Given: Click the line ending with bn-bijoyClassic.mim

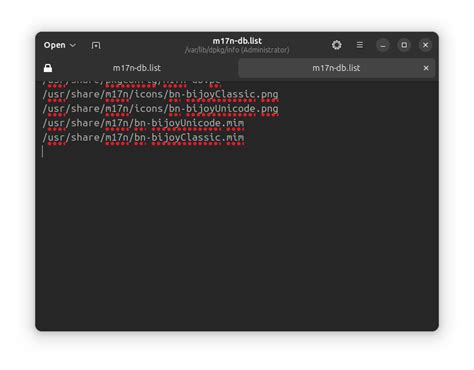Looking at the screenshot, I should pos(143,138).
